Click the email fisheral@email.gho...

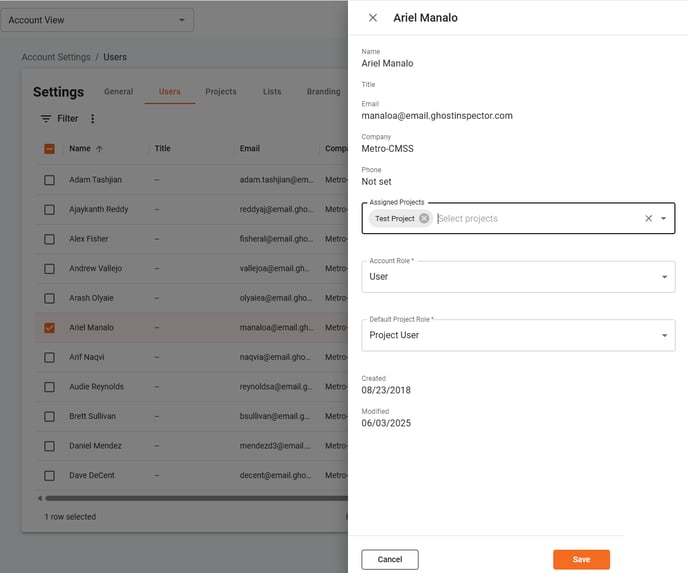pyautogui.click(x=276, y=239)
